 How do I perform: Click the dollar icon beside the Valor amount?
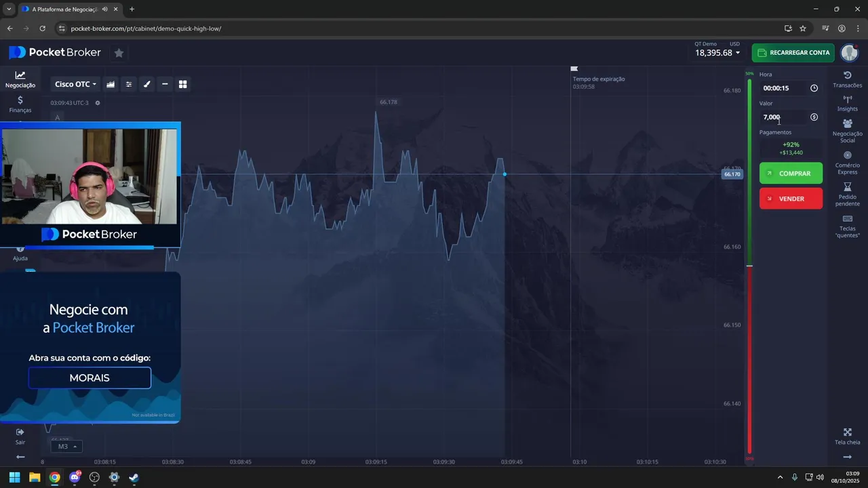(814, 117)
